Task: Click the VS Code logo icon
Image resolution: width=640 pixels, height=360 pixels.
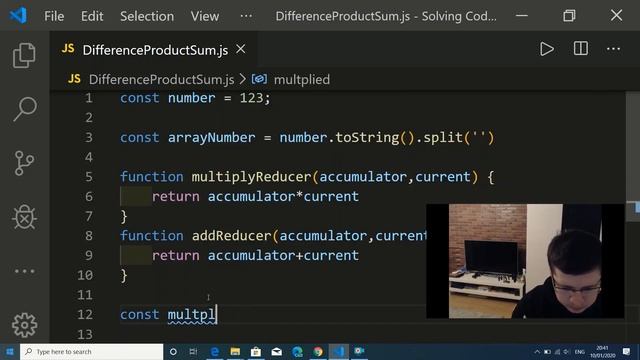Action: tap(18, 16)
